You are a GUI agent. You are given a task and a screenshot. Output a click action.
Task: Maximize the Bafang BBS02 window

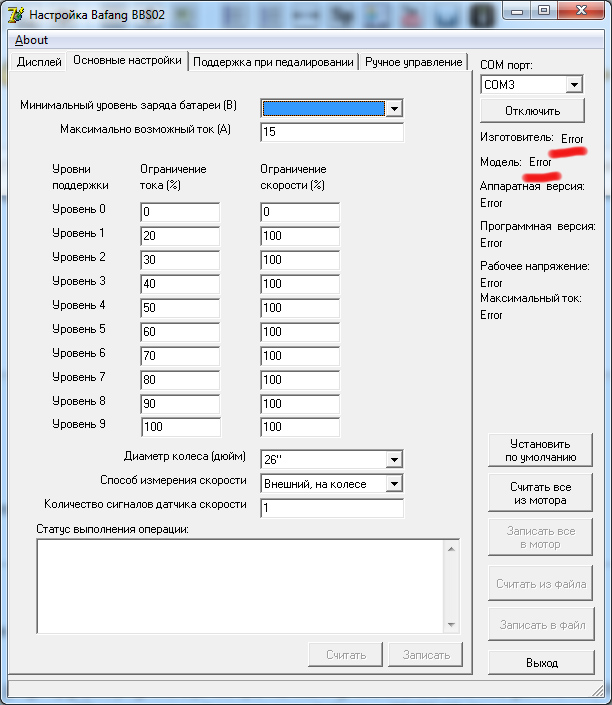[544, 11]
